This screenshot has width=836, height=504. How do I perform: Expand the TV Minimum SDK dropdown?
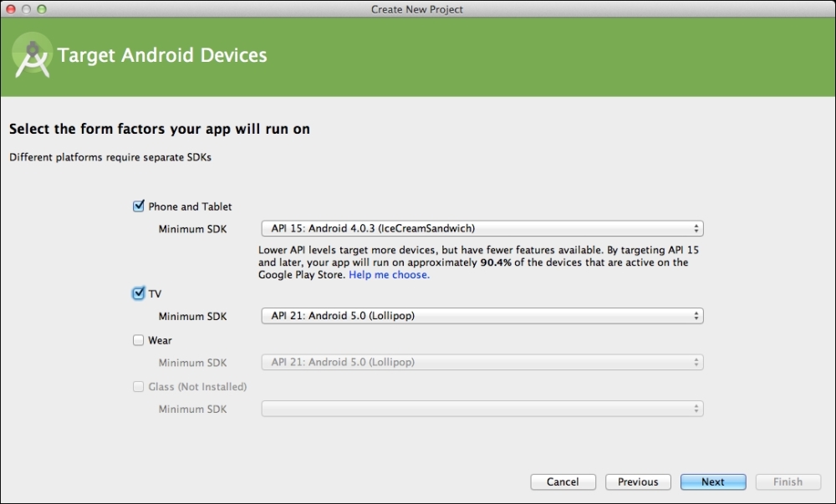482,316
